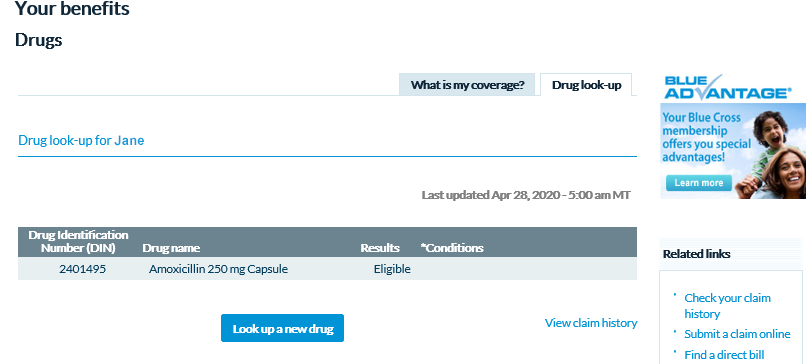Click the Eligible result cell
This screenshot has height=364, width=806.
392,269
